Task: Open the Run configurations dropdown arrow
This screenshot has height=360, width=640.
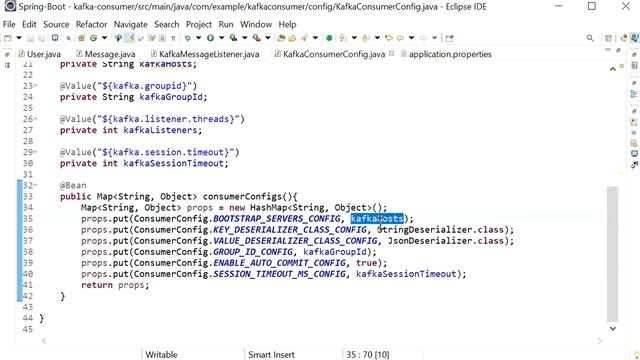Action: (221, 38)
